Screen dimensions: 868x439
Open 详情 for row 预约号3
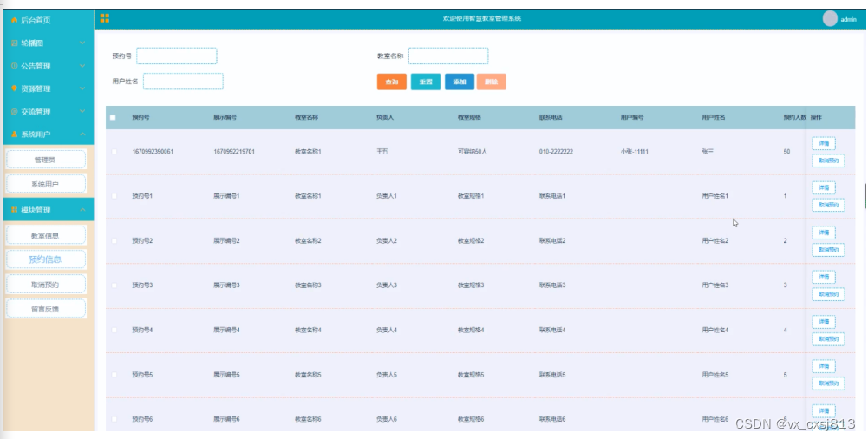tap(824, 277)
